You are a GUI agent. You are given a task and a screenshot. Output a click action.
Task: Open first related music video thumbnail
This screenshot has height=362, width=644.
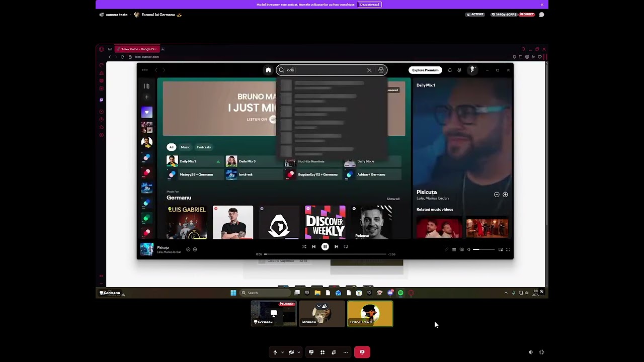pos(439,227)
